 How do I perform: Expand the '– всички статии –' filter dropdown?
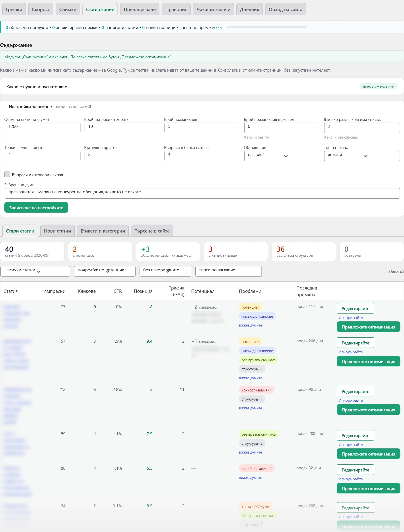(35, 271)
